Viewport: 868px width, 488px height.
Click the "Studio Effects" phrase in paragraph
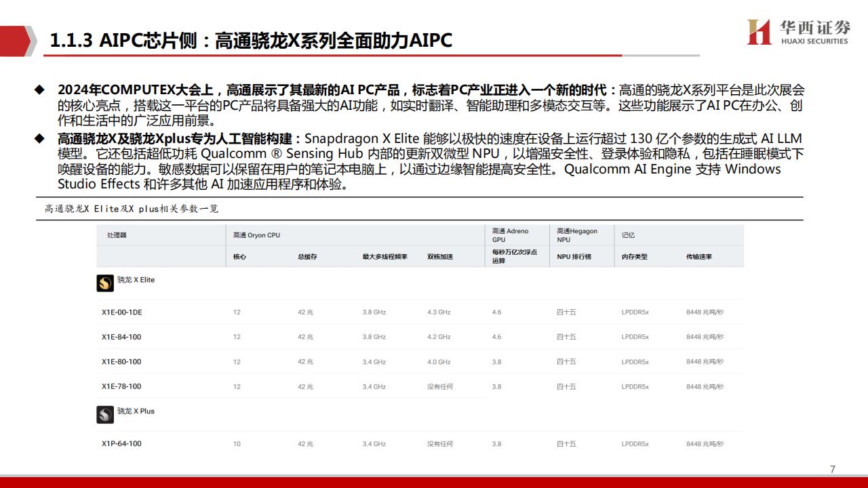(x=99, y=184)
